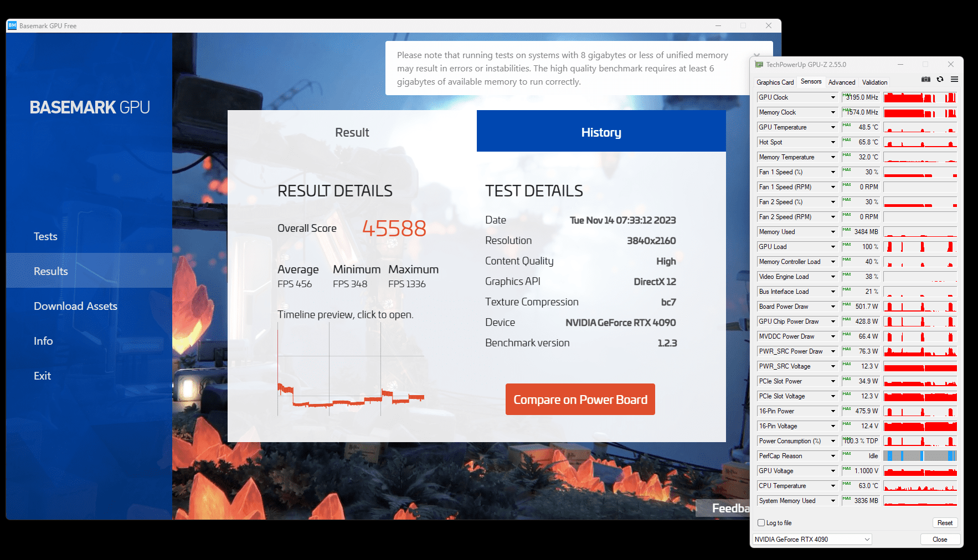Screen dimensions: 978x560
Task: Open the CPU Temperature sensor dropdown
Action: tap(832, 486)
